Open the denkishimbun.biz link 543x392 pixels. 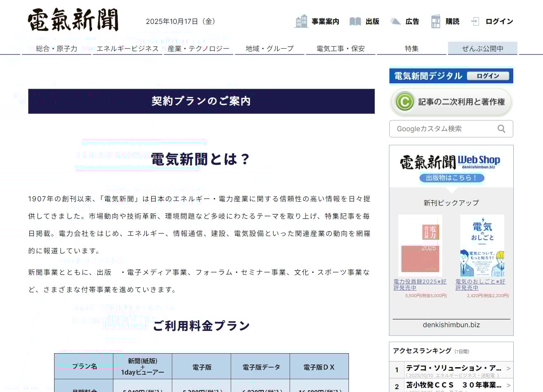pyautogui.click(x=451, y=325)
